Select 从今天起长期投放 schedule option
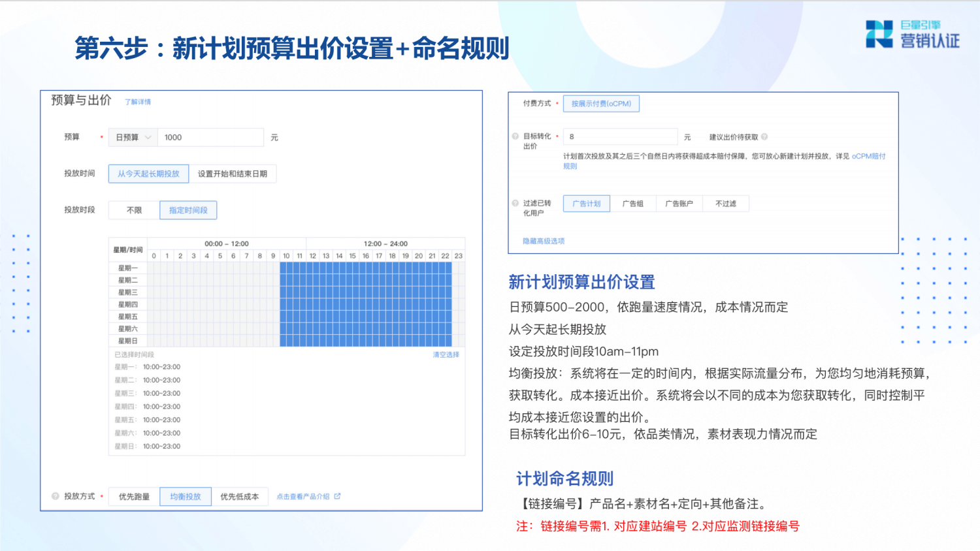The width and height of the screenshot is (980, 551). point(148,174)
